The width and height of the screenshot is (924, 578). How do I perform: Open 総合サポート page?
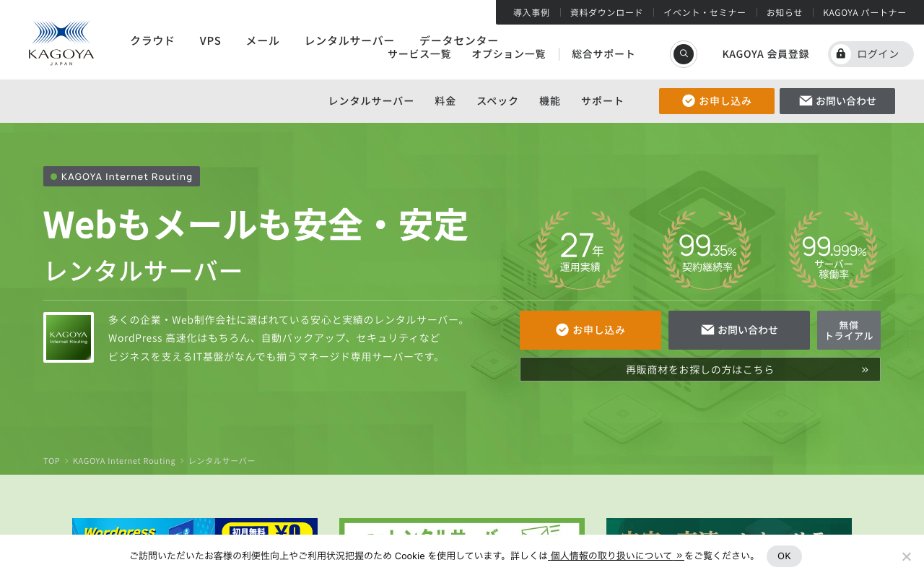603,54
